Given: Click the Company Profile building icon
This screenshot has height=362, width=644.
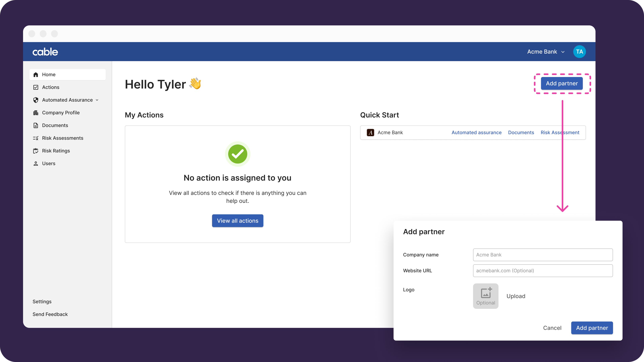Looking at the screenshot, I should click(36, 113).
